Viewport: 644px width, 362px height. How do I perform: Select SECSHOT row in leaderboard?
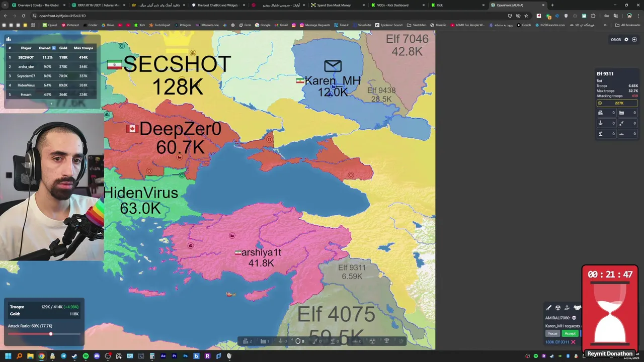50,57
